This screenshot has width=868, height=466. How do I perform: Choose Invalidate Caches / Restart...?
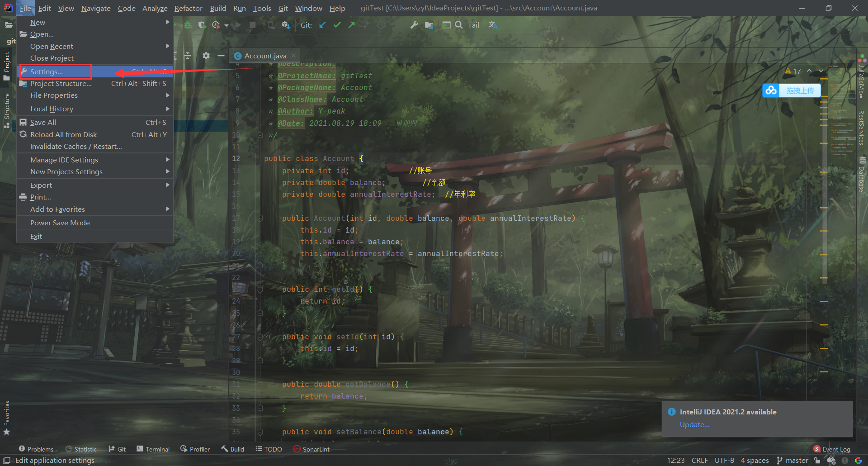coord(95,146)
